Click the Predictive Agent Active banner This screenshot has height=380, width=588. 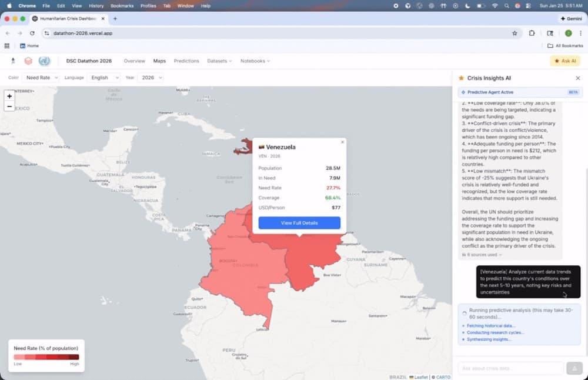520,92
